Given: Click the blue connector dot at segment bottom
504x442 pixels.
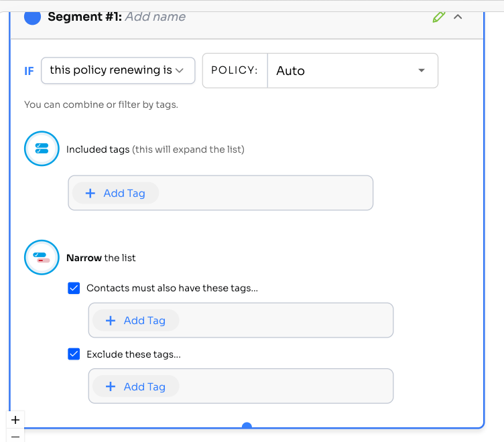Looking at the screenshot, I should [247, 427].
